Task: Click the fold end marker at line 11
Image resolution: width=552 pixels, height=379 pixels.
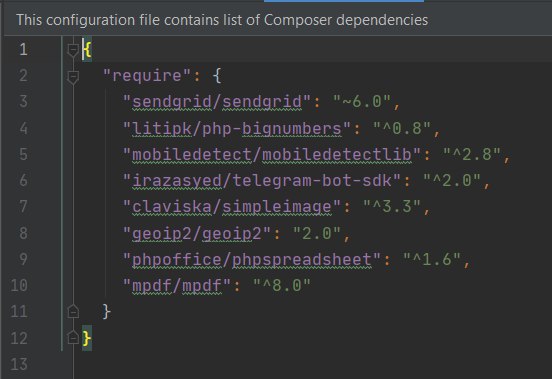Action: tap(73, 311)
